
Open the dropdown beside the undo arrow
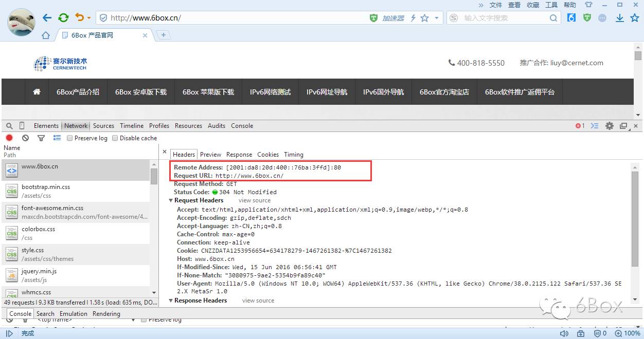[x=88, y=18]
